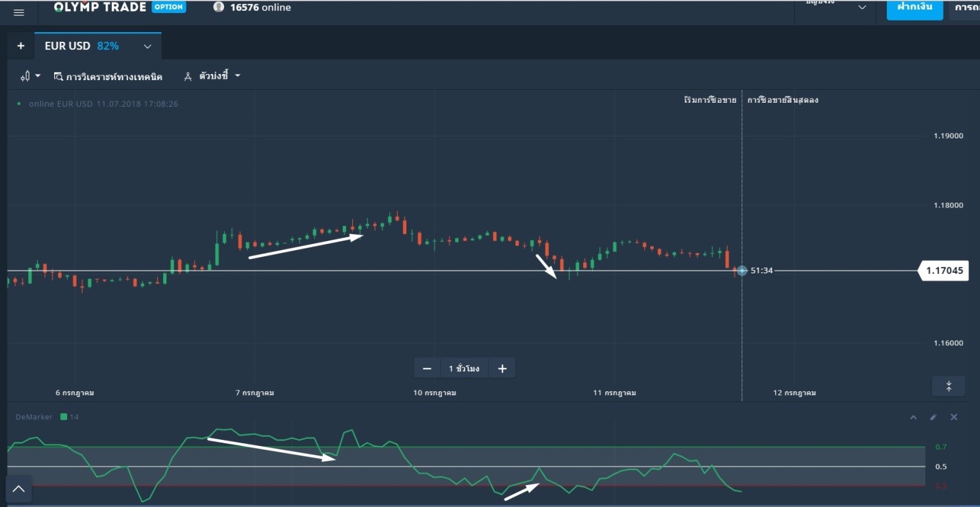
Task: Click the ฝากเงิน deposit button
Action: click(x=915, y=8)
